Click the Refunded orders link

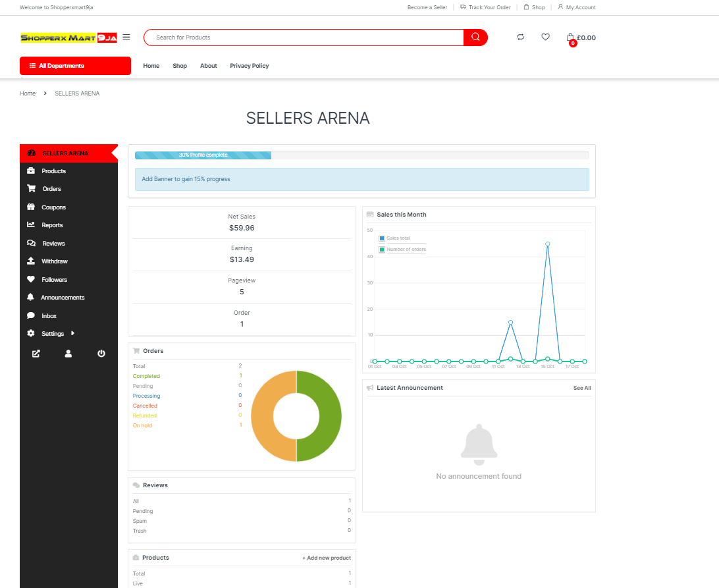tap(144, 415)
